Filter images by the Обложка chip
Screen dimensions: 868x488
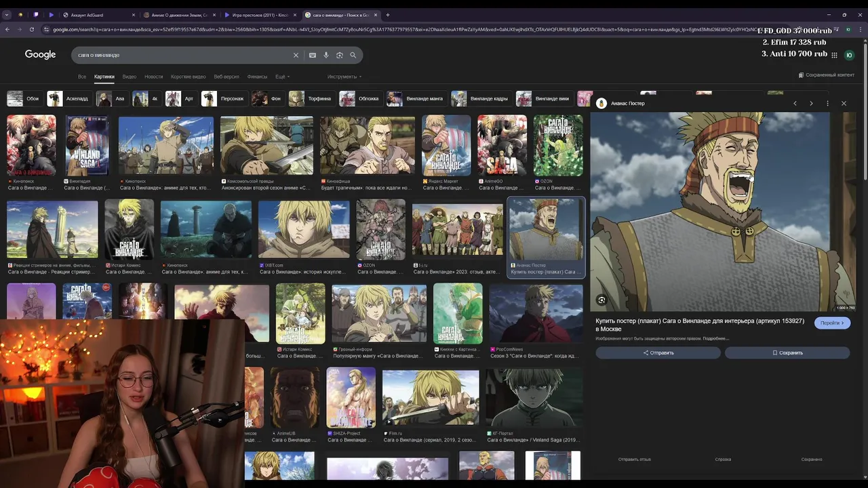[x=361, y=99]
